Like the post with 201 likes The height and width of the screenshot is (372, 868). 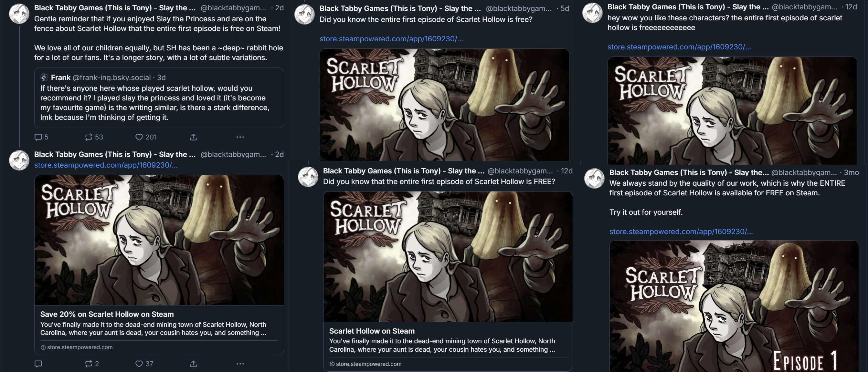[139, 137]
